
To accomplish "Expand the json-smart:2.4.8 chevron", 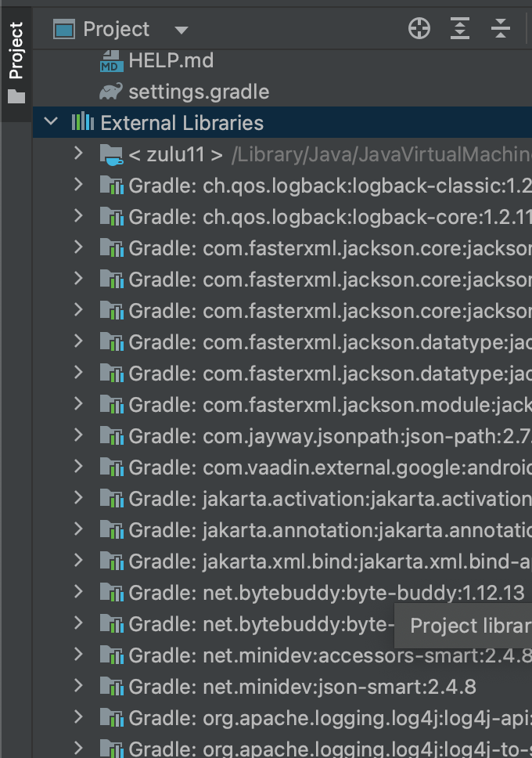I will click(x=78, y=685).
